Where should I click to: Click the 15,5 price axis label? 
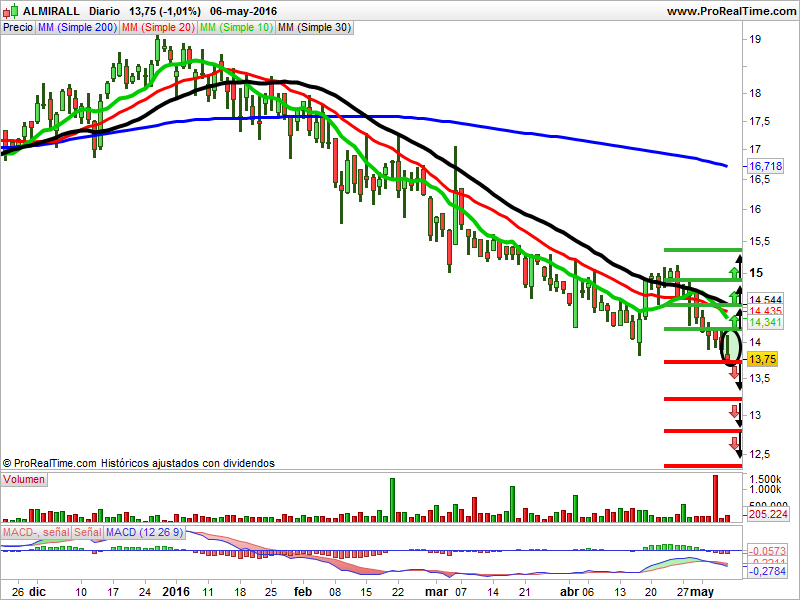point(759,241)
